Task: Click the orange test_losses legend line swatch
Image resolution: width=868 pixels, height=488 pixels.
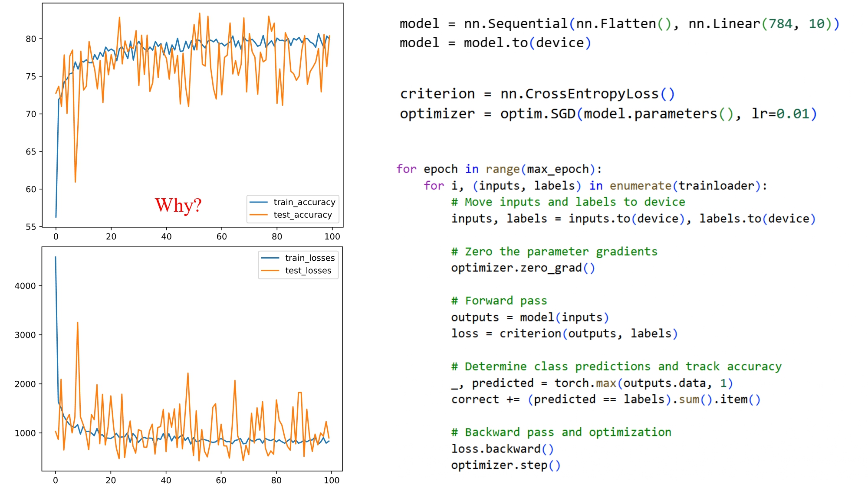Action: 270,271
